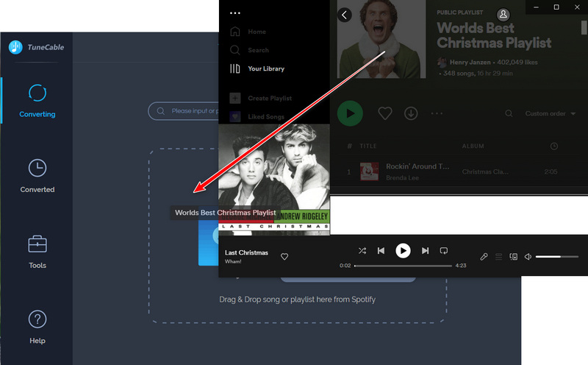Skip to previous track
This screenshot has height=365, width=588.
(x=381, y=250)
